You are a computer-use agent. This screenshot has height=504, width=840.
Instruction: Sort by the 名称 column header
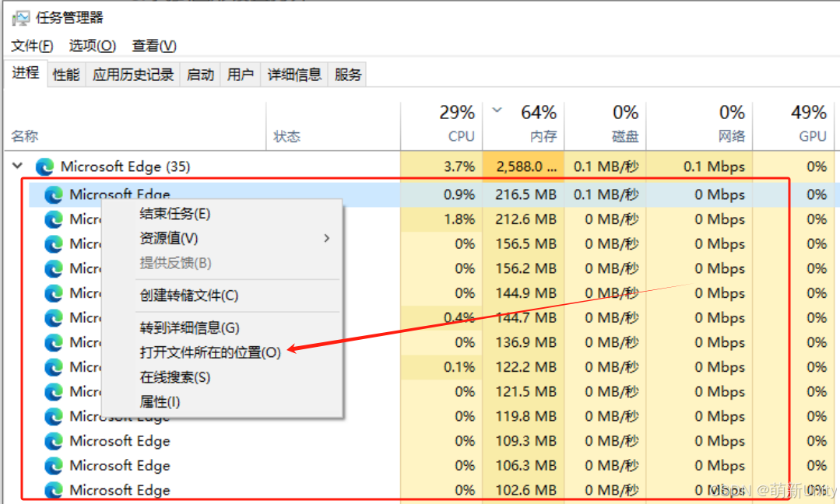135,126
